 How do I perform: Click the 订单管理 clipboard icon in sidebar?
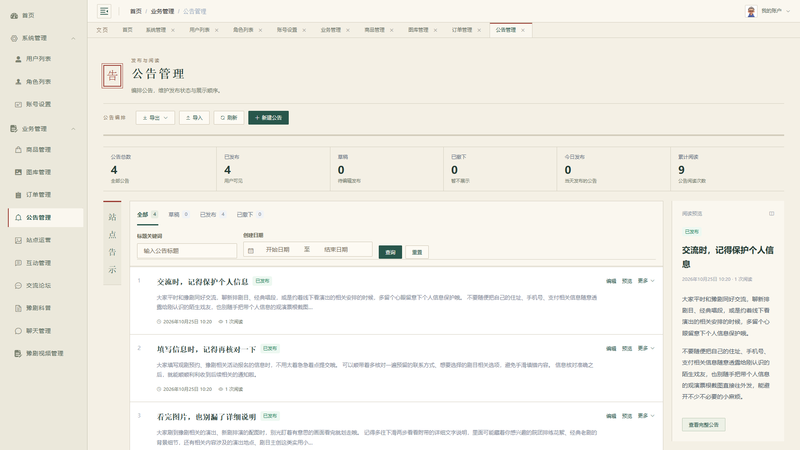click(x=18, y=195)
